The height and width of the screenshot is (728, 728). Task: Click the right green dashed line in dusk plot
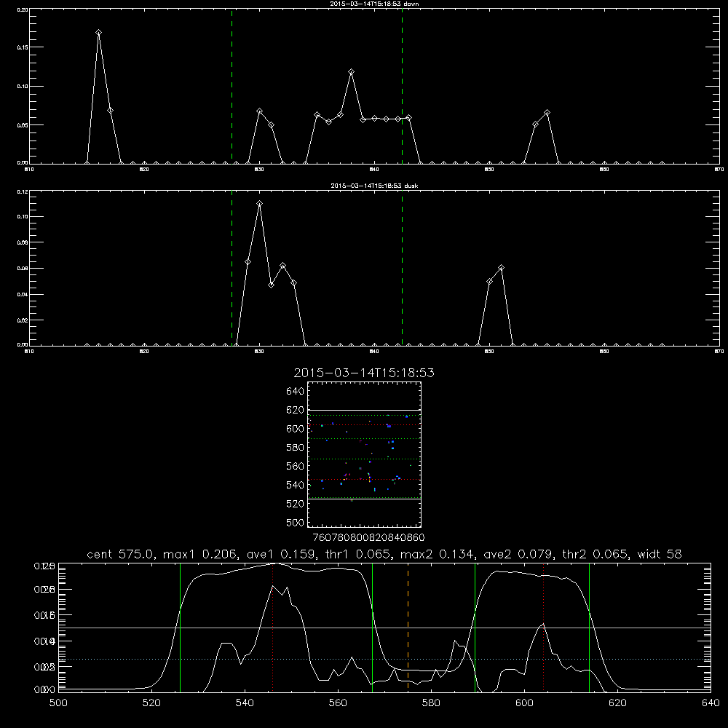[402, 268]
